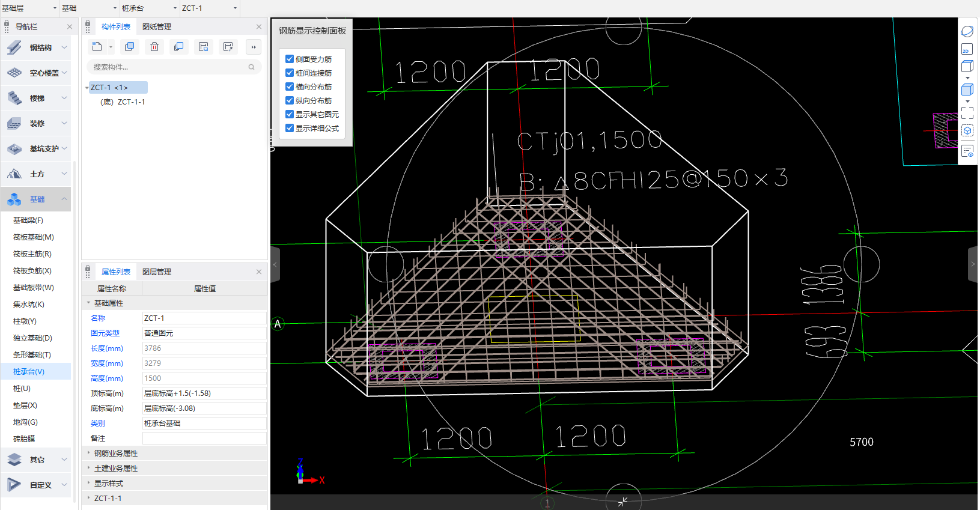Image resolution: width=980 pixels, height=510 pixels.
Task: Expand the 装修 navigation group
Action: 35,123
